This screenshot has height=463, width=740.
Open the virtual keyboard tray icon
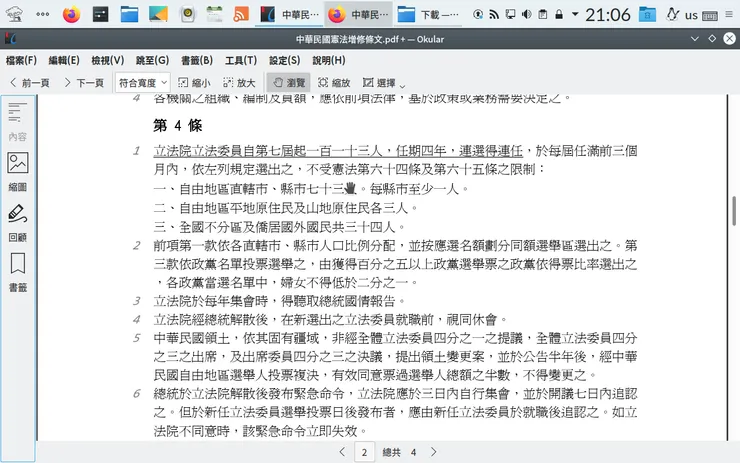click(710, 16)
